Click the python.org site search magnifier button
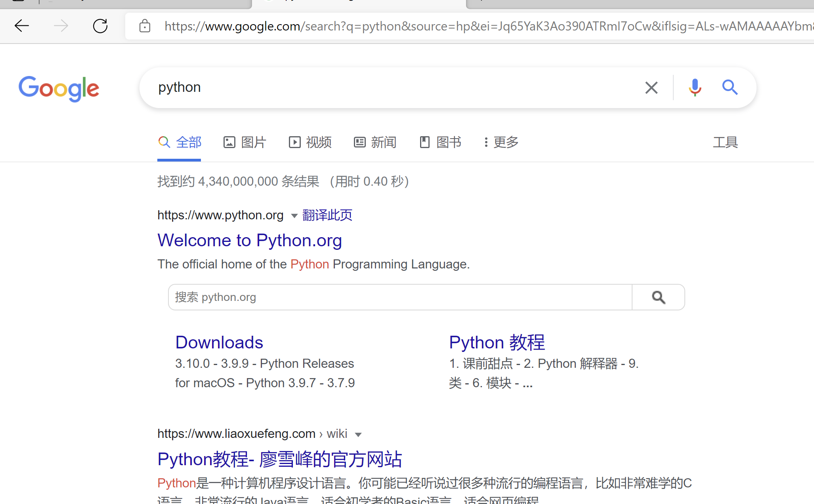814x504 pixels. click(x=658, y=297)
